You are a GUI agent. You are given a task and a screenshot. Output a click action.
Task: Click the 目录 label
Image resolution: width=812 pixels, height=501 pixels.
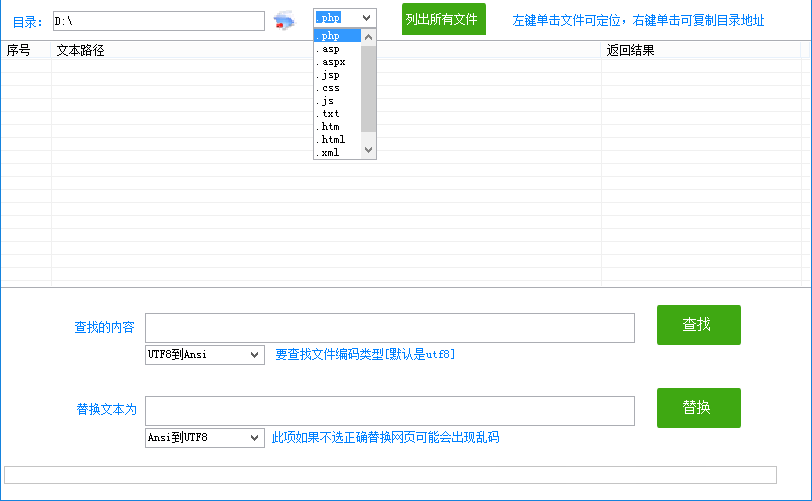click(27, 22)
